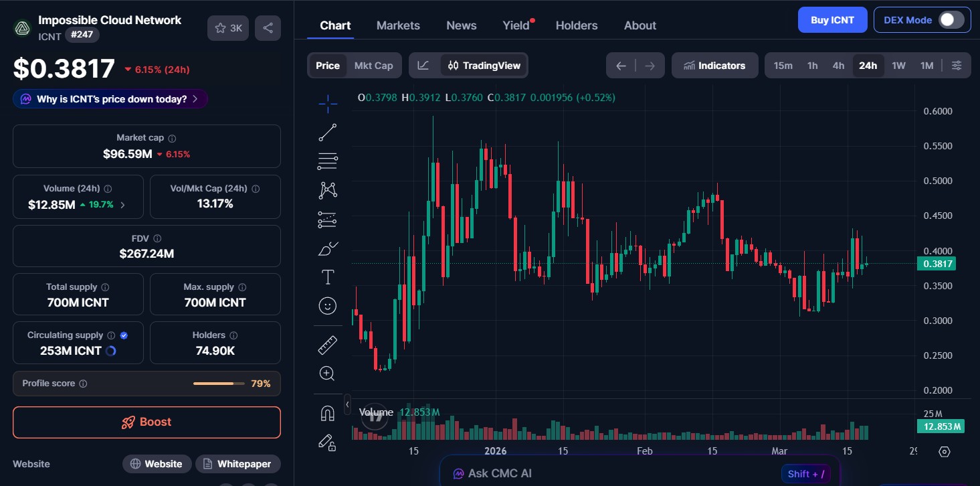Viewport: 980px width, 486px height.
Task: Open the Indicators panel
Action: click(714, 65)
